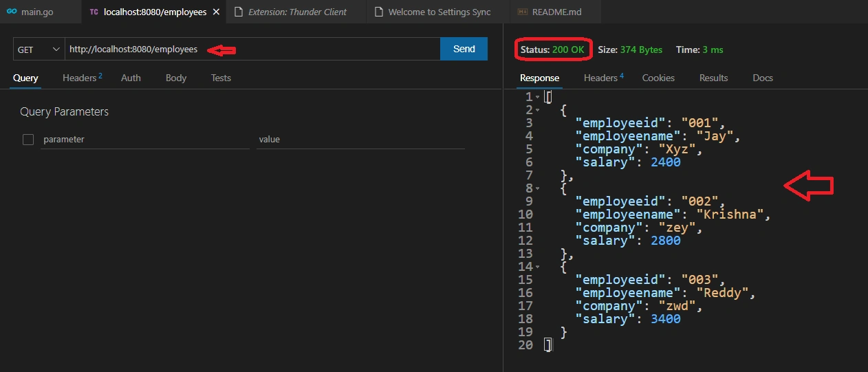Open the Docs tab
The width and height of the screenshot is (868, 372).
point(763,78)
